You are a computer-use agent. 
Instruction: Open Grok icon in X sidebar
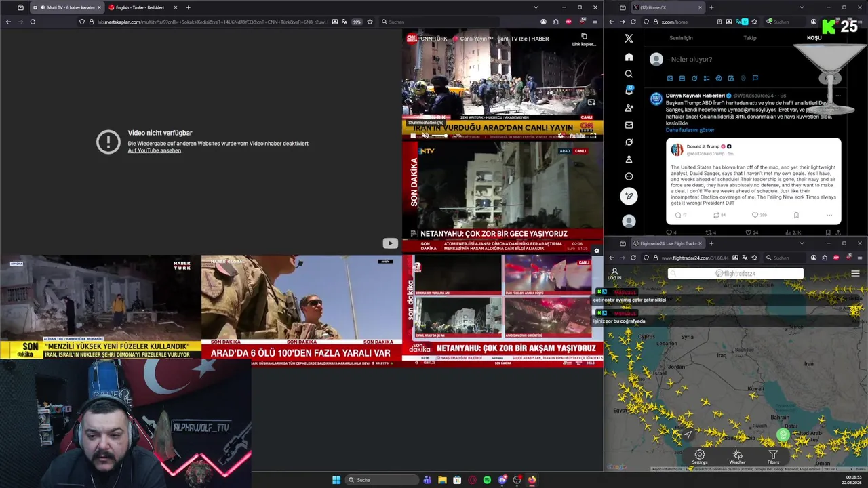coord(629,142)
